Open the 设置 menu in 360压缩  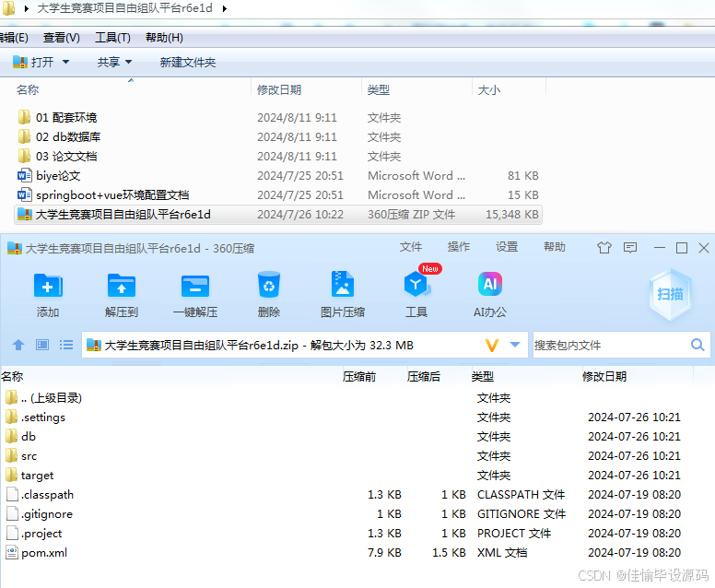click(507, 247)
